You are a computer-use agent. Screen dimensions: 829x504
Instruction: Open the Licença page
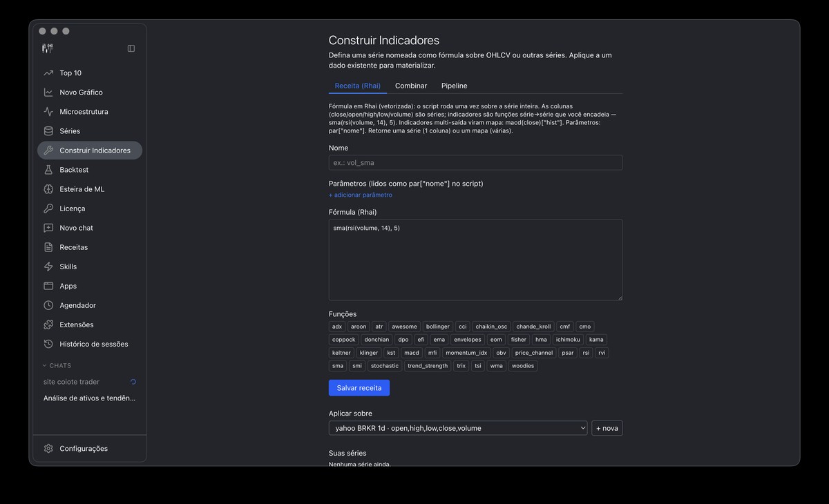(90, 209)
